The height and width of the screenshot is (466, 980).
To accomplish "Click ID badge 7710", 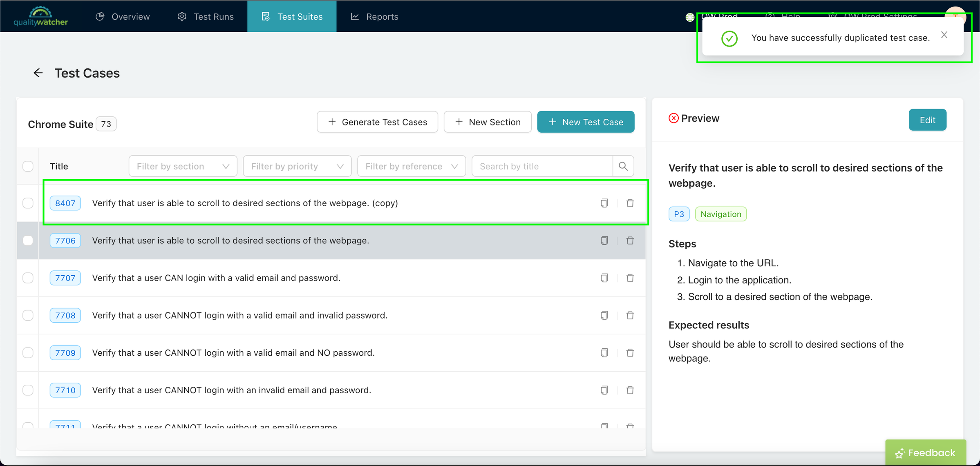I will 65,390.
